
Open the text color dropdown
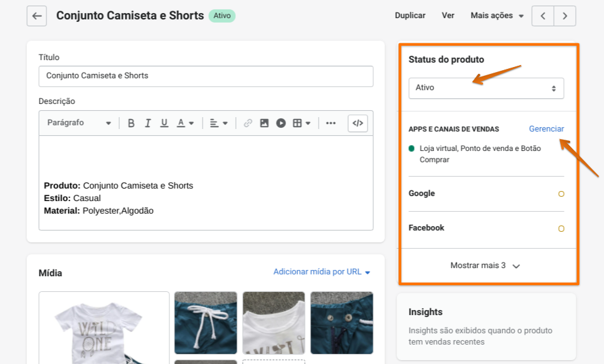(x=185, y=123)
